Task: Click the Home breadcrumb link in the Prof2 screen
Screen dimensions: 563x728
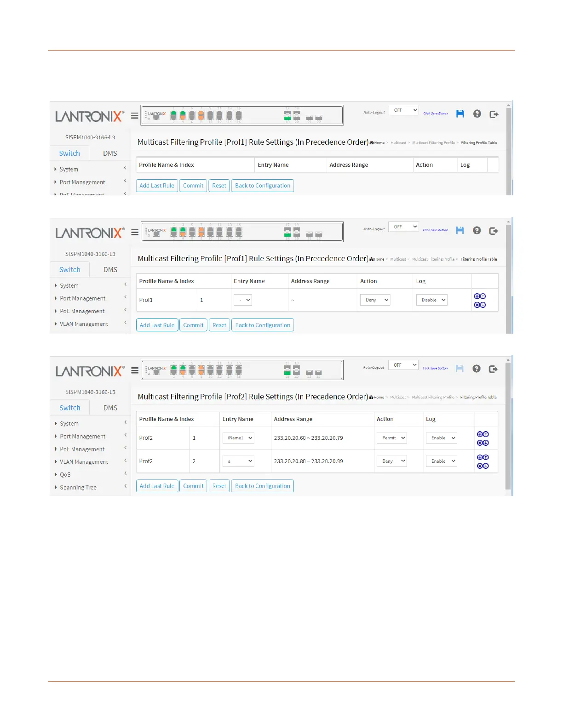Action: coord(377,397)
